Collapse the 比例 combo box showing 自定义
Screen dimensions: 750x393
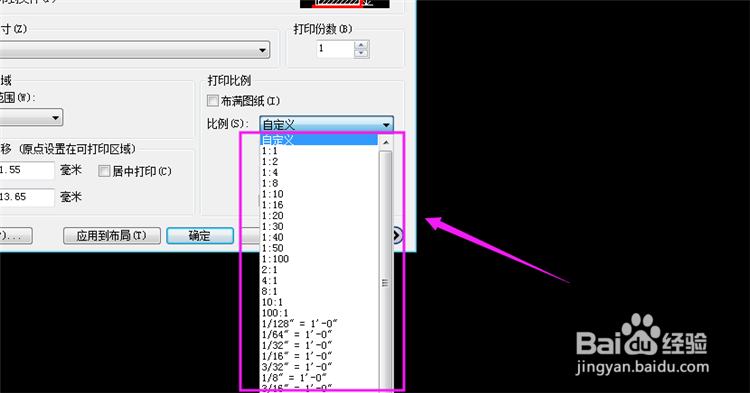tap(327, 125)
